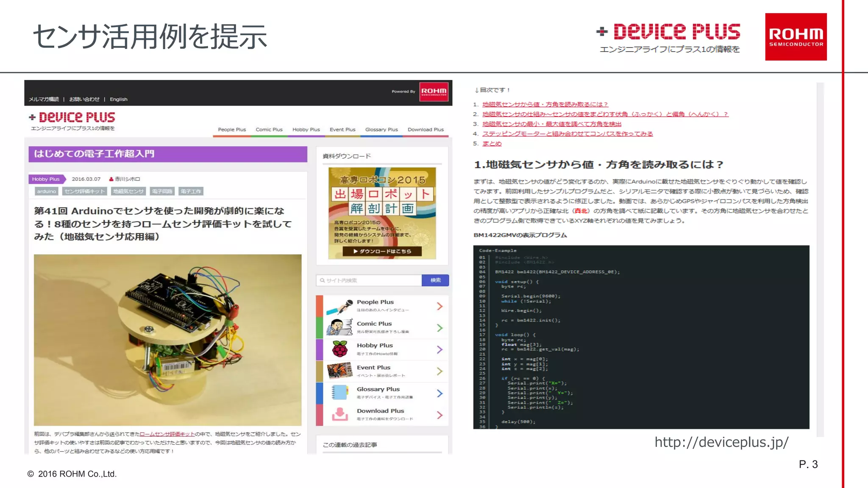Click the article title 第41回 Arduinoでセンサを使った開発

(x=163, y=224)
